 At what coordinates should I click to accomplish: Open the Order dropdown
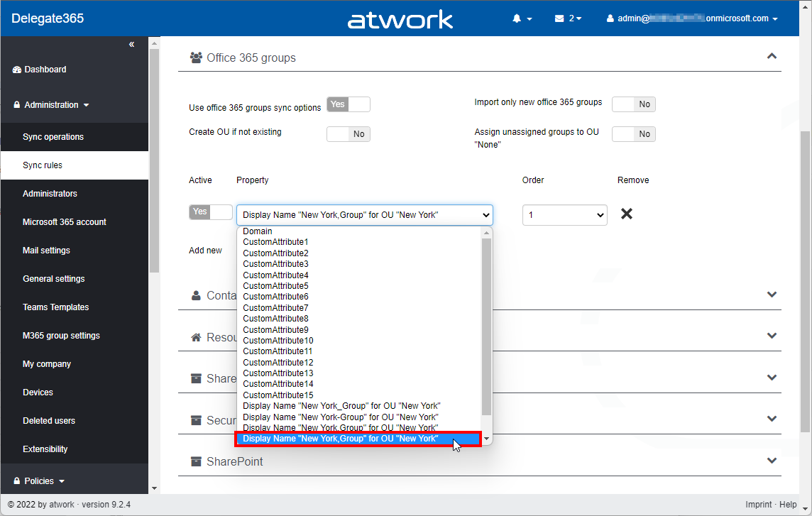[564, 215]
